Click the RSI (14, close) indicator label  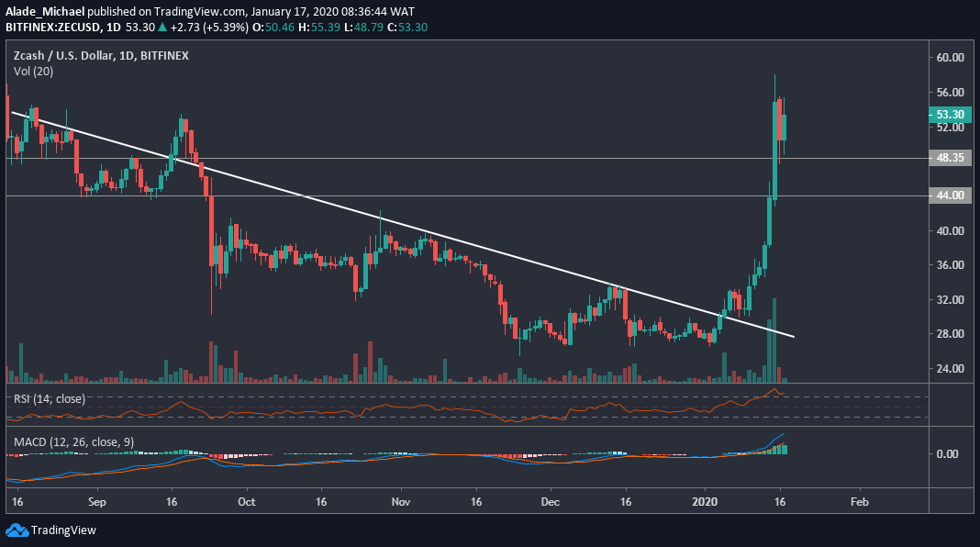pyautogui.click(x=48, y=398)
